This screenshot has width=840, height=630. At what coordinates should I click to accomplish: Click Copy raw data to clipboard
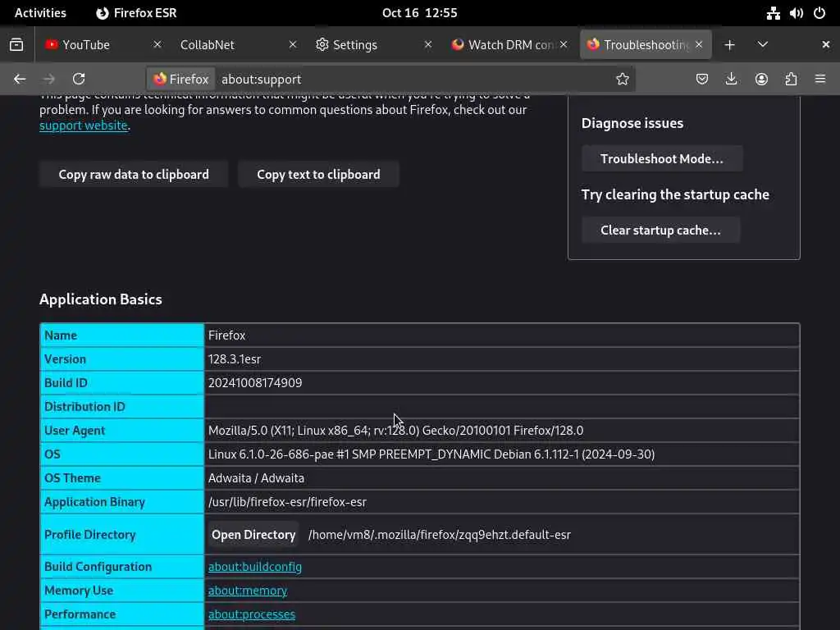[134, 174]
